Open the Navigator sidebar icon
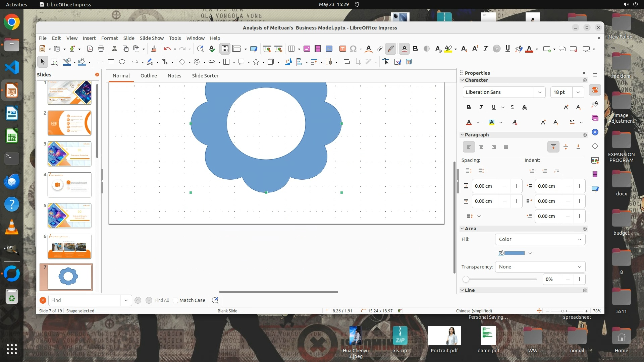The width and height of the screenshot is (644, 362). coord(595,132)
